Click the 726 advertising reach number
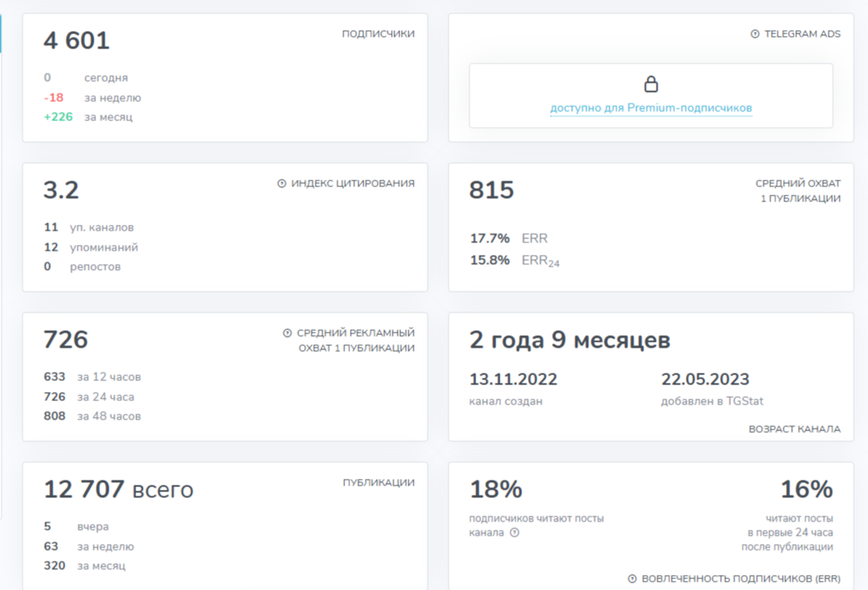Screen dimensions: 868x590 (x=65, y=340)
